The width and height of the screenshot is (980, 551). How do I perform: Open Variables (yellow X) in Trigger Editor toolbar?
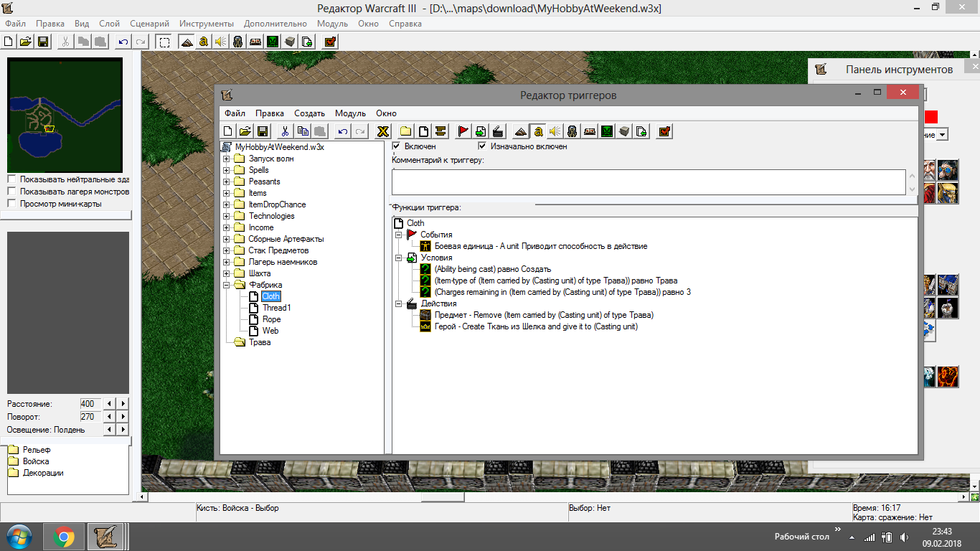coord(384,131)
